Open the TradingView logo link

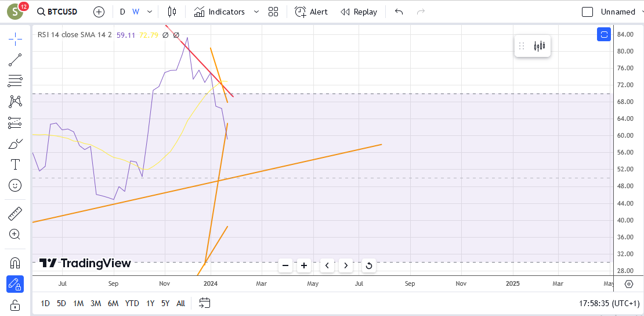tap(85, 263)
